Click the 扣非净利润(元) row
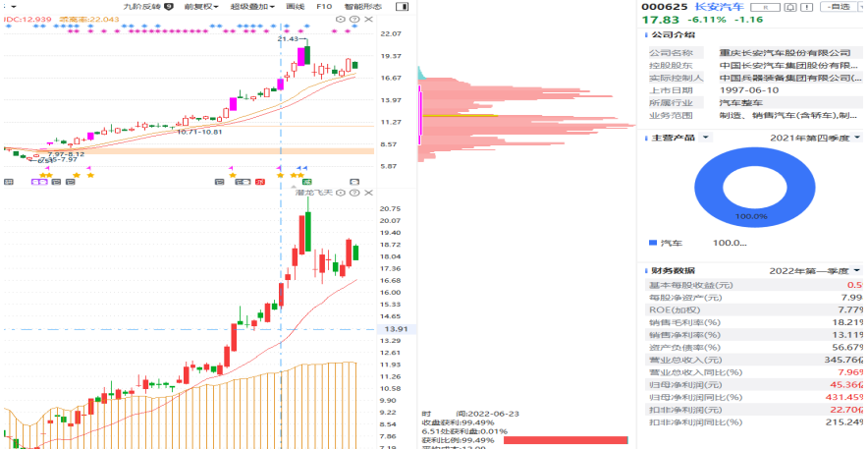Viewport: 868px width, 449px height. click(x=754, y=410)
